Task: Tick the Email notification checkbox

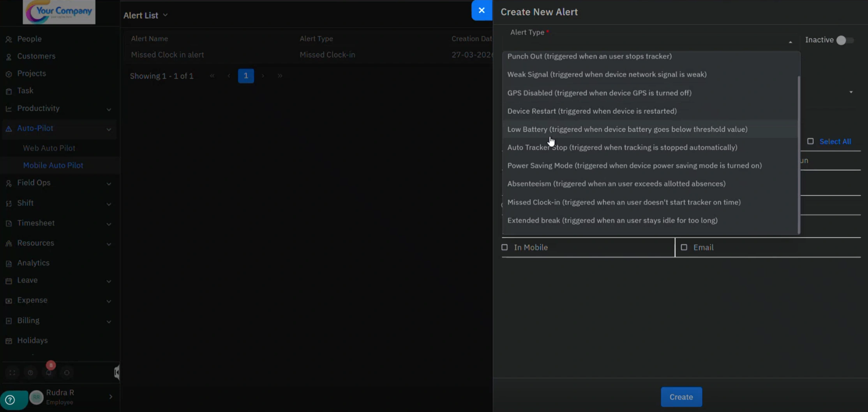Action: click(x=684, y=247)
